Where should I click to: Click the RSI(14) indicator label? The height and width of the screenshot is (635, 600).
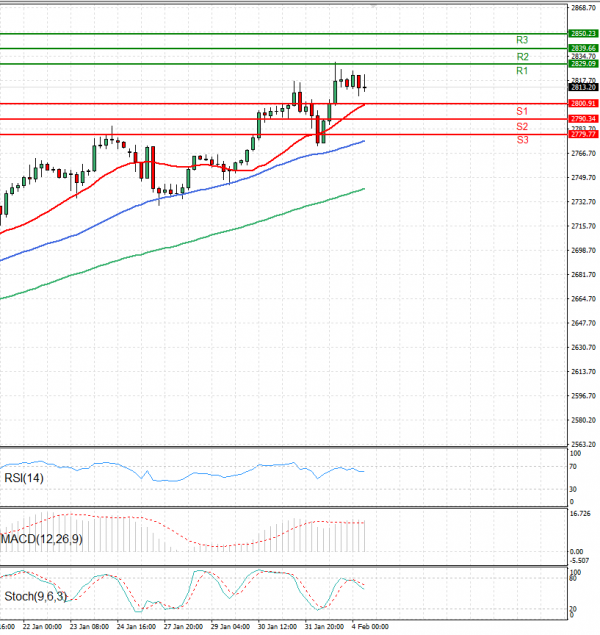(24, 478)
